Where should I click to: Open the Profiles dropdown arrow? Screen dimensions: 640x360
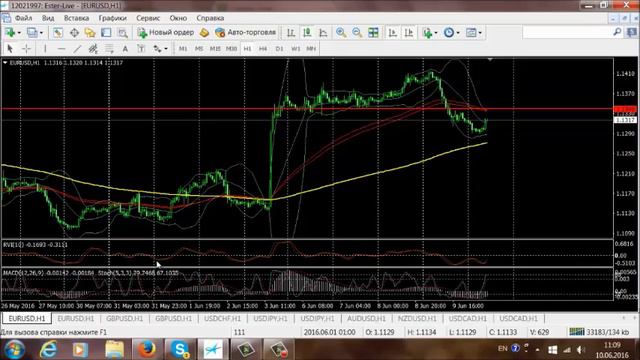tap(41, 33)
